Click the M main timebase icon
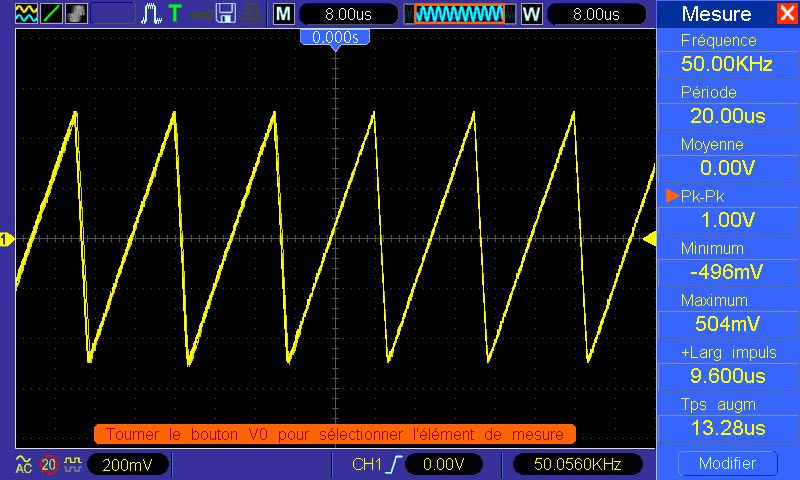Image resolution: width=800 pixels, height=480 pixels. [284, 14]
